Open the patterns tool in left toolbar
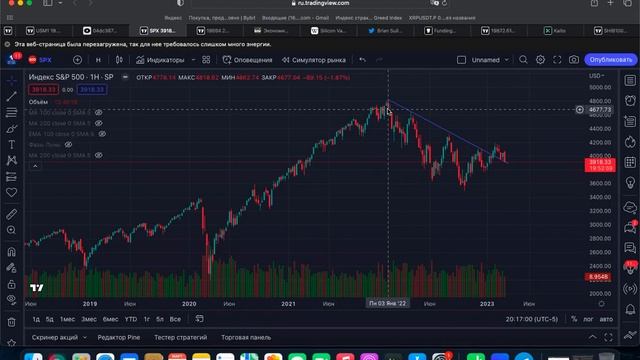The height and width of the screenshot is (360, 640). (11, 160)
